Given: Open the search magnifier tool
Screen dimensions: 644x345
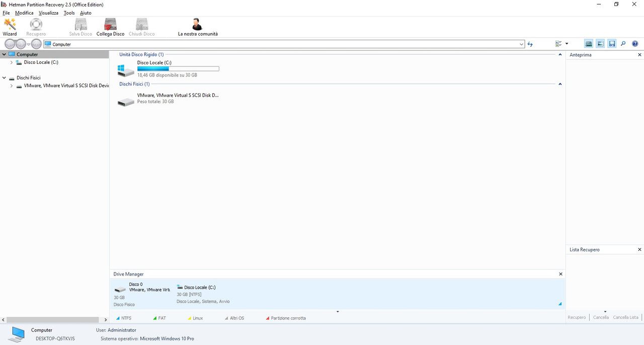Looking at the screenshot, I should (623, 44).
